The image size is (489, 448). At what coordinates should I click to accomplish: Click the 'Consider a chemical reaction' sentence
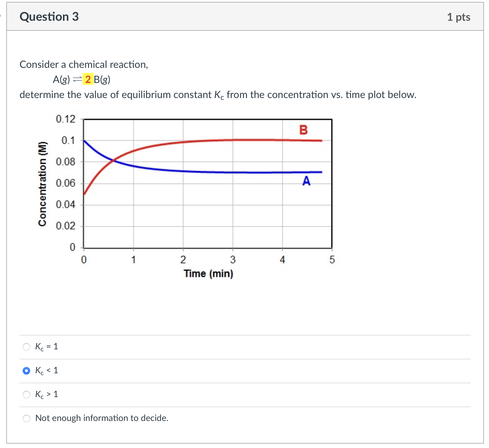pos(84,64)
